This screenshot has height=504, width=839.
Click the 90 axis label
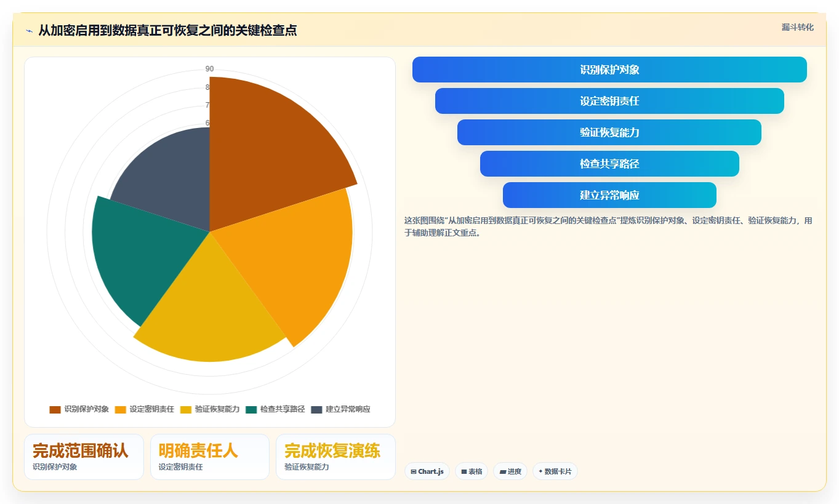[209, 69]
